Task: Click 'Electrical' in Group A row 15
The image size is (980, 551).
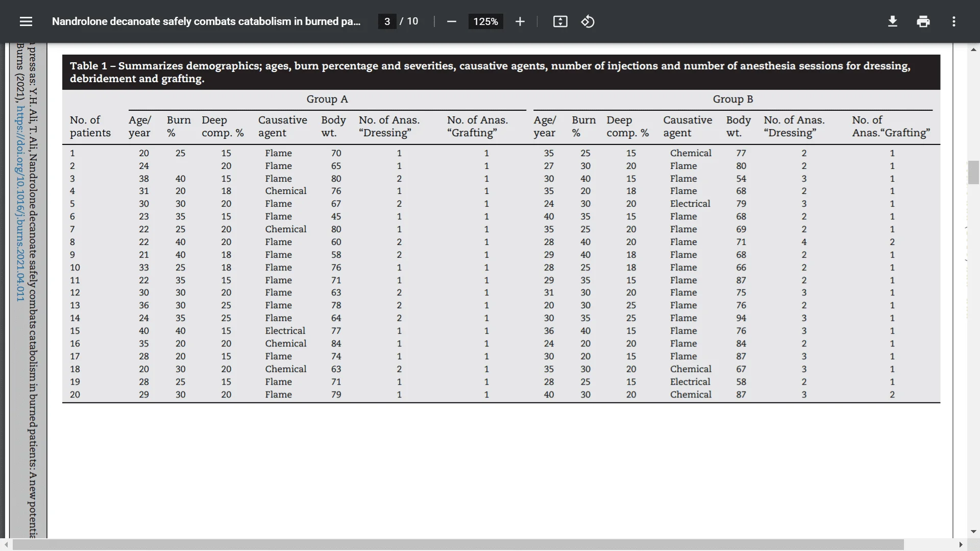Action: (285, 331)
